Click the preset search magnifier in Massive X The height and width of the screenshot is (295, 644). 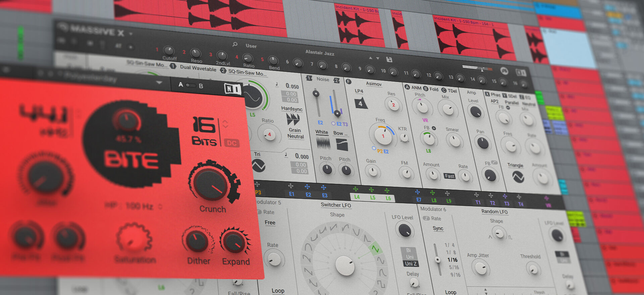click(235, 44)
